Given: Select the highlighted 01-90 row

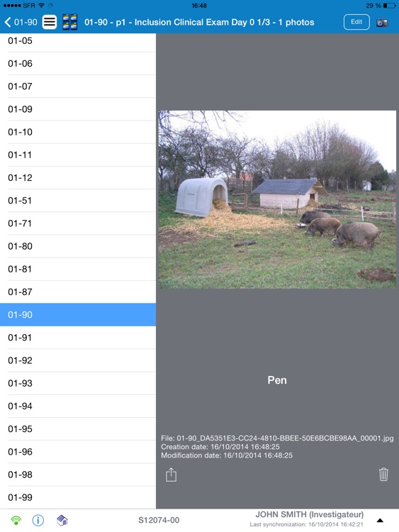Looking at the screenshot, I should (78, 315).
